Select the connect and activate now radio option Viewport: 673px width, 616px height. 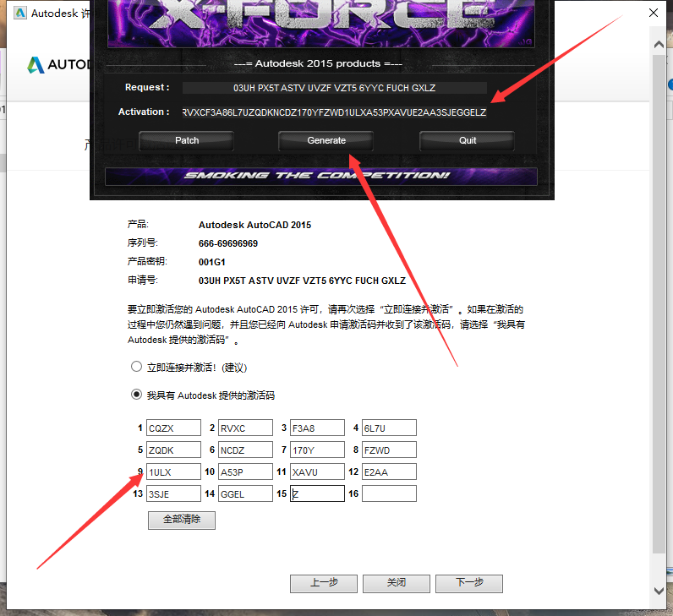click(136, 367)
